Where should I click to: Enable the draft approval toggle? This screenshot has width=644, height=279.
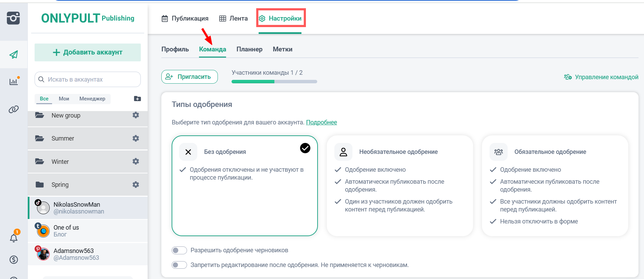pyautogui.click(x=179, y=250)
